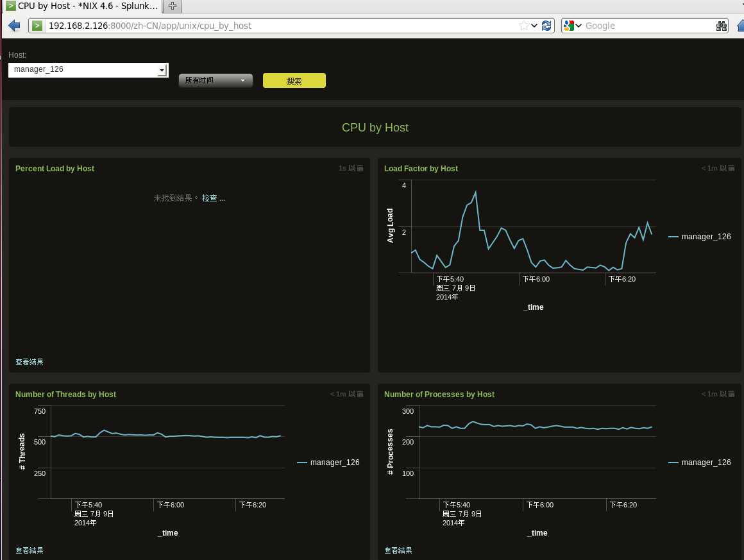The image size is (744, 560).
Task: Open the Google search engine selector
Action: click(x=572, y=26)
